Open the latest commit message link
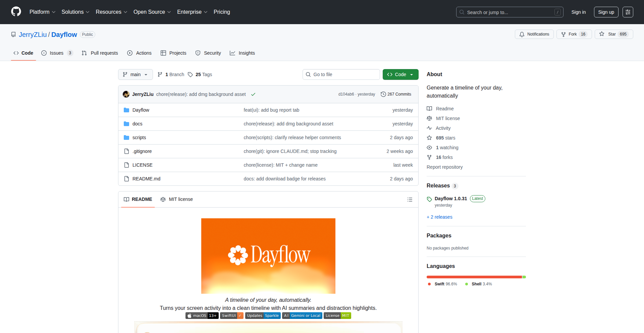The width and height of the screenshot is (644, 333). pos(201,94)
